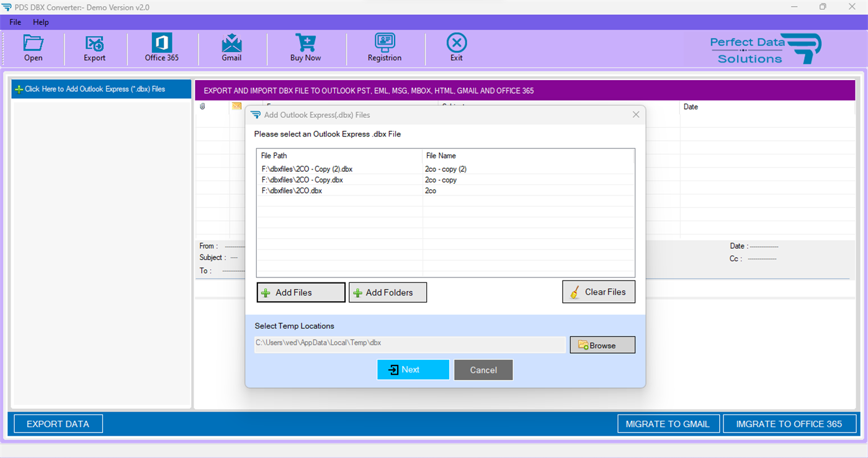Click the Add Folders button with plus icon
Image resolution: width=868 pixels, height=458 pixels.
pos(387,292)
